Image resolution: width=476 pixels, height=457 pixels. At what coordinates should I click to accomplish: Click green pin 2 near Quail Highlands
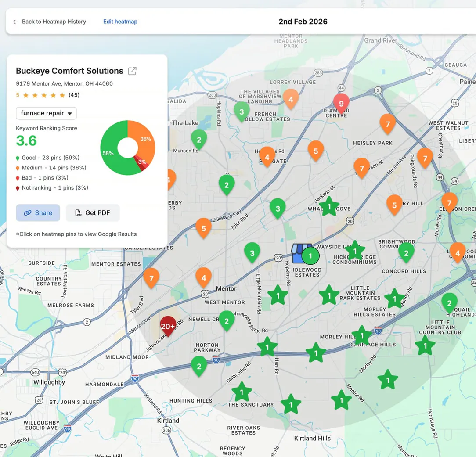tap(449, 303)
